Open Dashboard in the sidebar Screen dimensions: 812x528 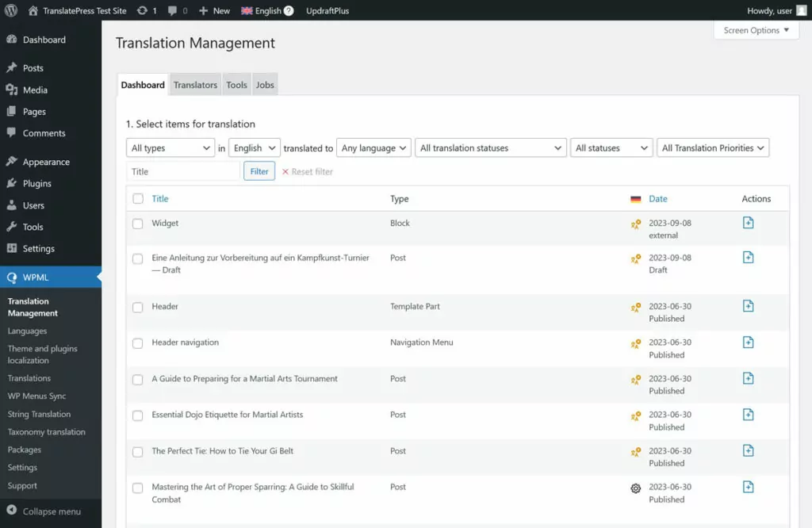(44, 40)
